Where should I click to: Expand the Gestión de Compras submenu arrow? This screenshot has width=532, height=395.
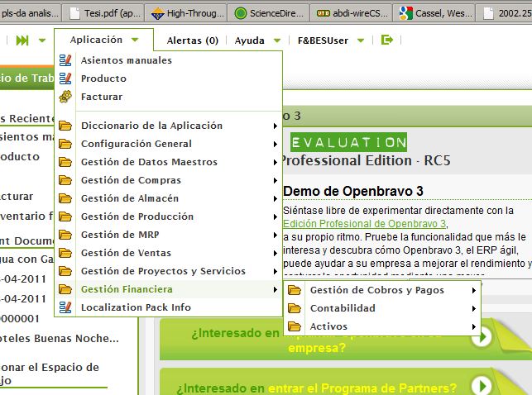coord(275,180)
